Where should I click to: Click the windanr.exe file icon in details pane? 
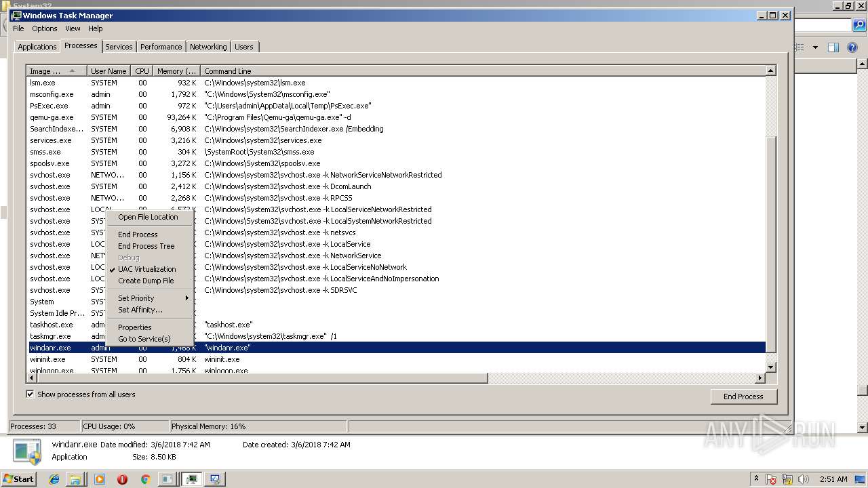(28, 451)
